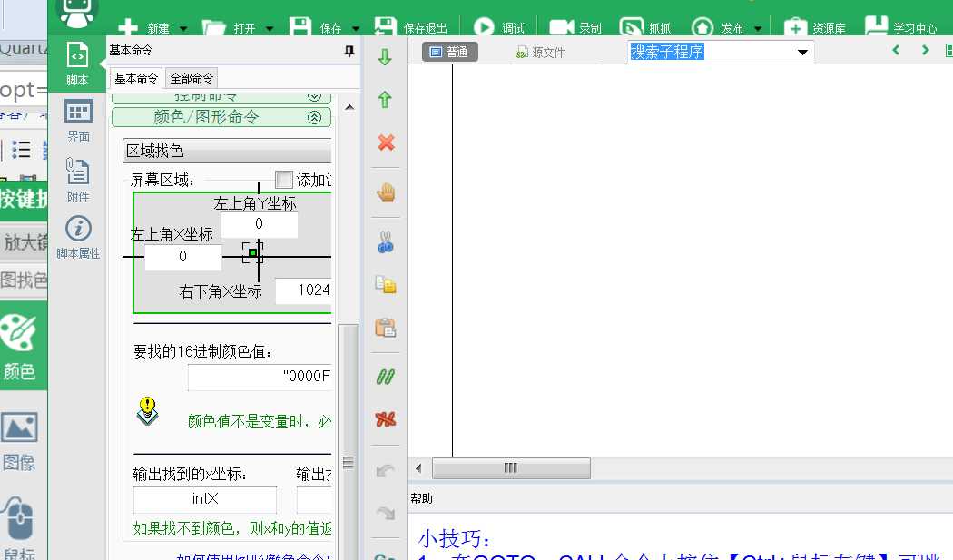Screen dimensions: 953x560
Task: Navigate forward with the green right chevron
Action: click(925, 50)
